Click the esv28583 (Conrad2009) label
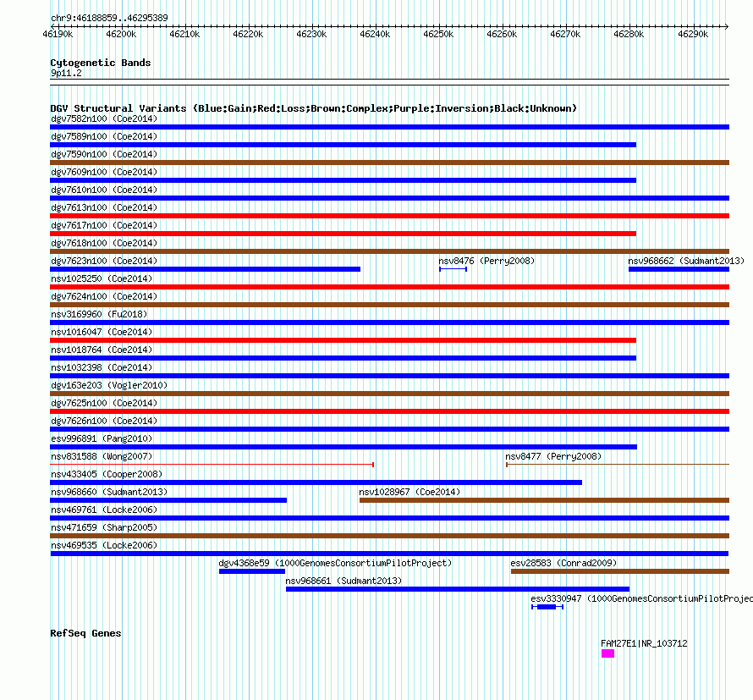 point(563,563)
